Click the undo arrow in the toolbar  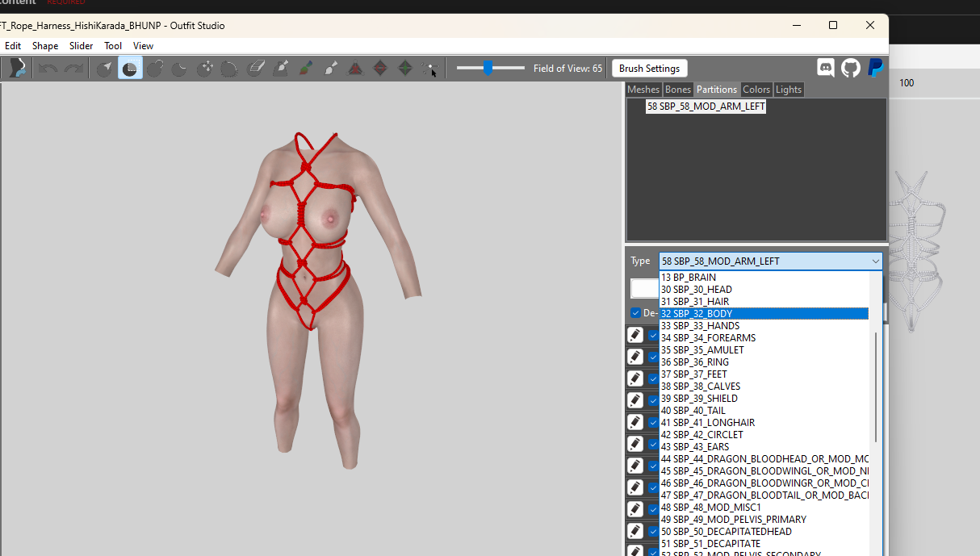click(x=48, y=69)
